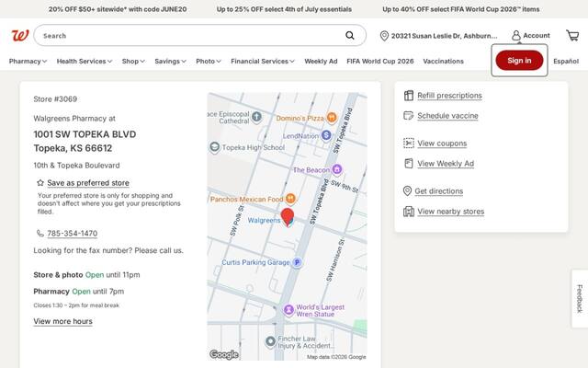Expand the Photo dropdown menu
This screenshot has width=588, height=368.
209,62
